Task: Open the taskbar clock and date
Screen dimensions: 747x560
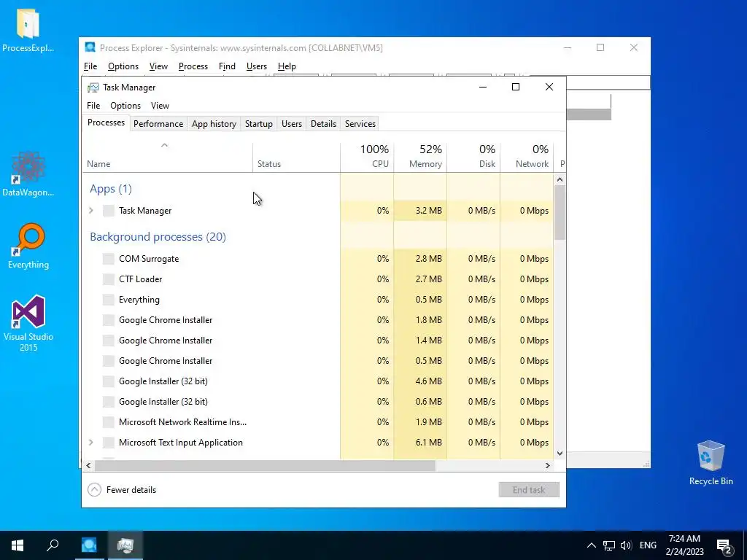Action: click(x=684, y=545)
